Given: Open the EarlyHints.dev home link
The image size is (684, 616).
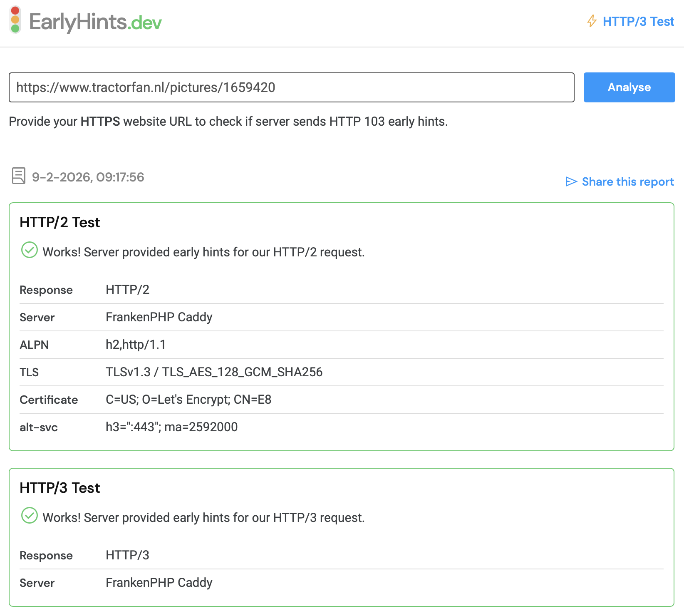Looking at the screenshot, I should coord(95,22).
